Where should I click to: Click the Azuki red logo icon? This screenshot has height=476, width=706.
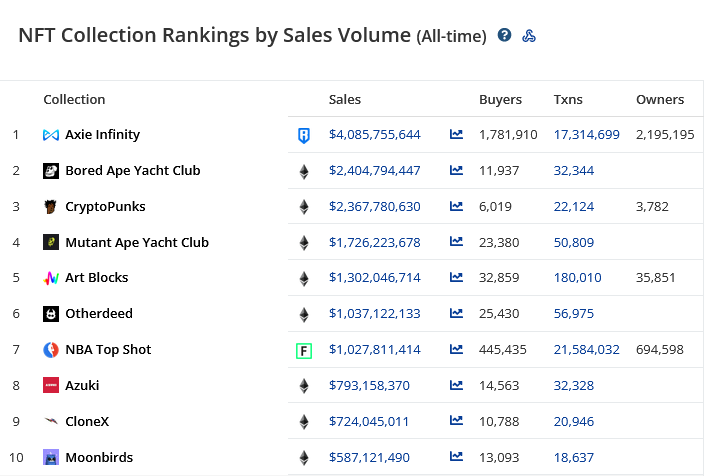click(51, 385)
